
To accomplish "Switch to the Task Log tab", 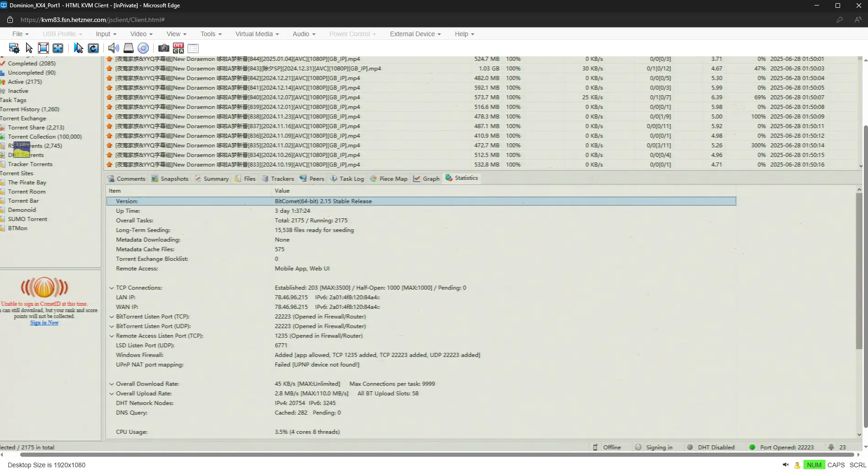I will click(347, 178).
